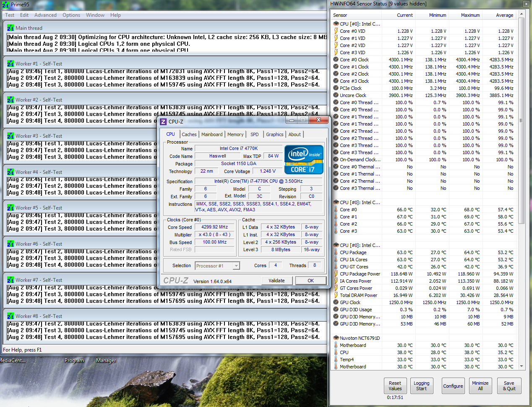
Task: Select the CPU Package thermometer icon
Action: [336, 252]
